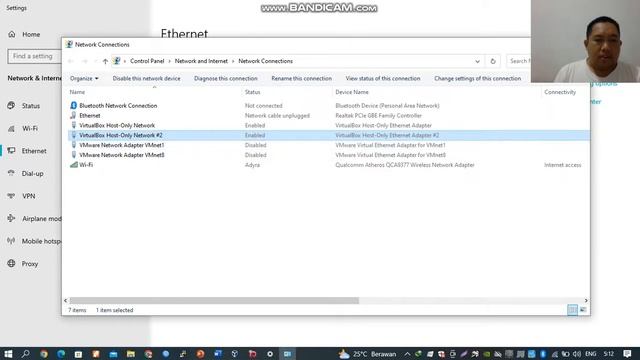This screenshot has width=640, height=360.
Task: Open the notification center icon
Action: [627, 354]
